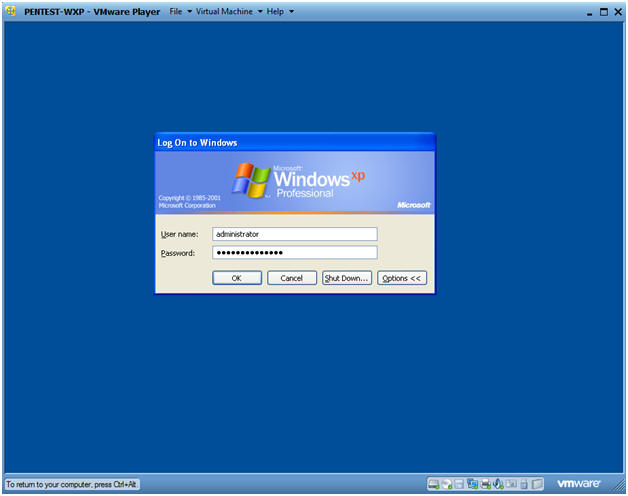Click the hard disk device icon in status bar
The height and width of the screenshot is (496, 628).
pos(434,484)
